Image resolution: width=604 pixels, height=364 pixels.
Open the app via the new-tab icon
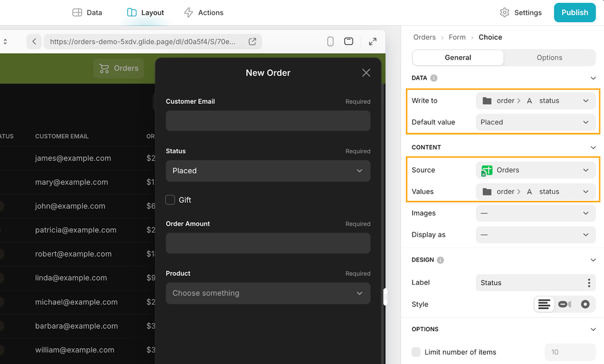click(252, 42)
